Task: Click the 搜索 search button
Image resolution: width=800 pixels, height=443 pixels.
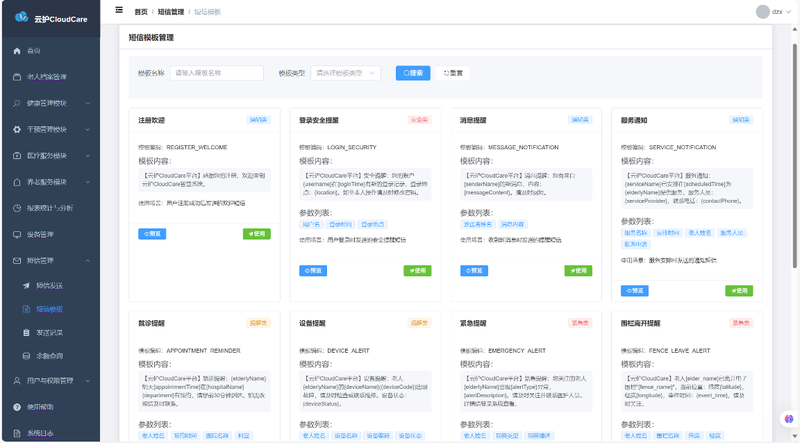Action: coord(413,73)
